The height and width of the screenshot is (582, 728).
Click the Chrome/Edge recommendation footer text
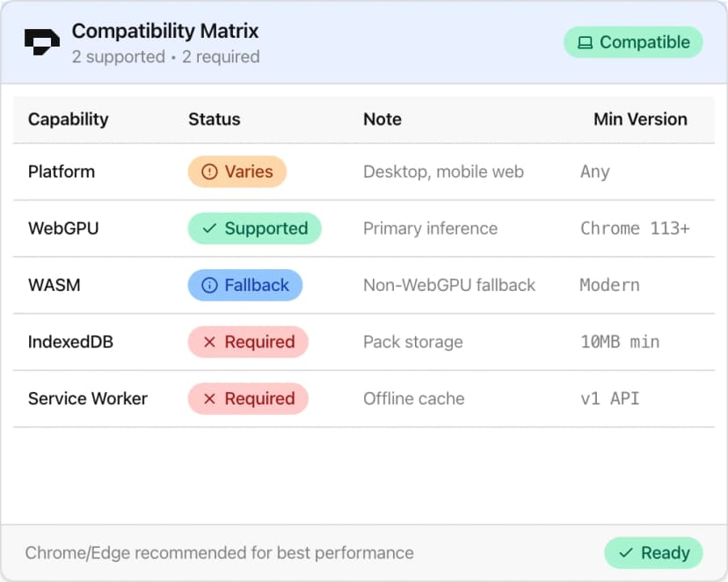coord(219,553)
